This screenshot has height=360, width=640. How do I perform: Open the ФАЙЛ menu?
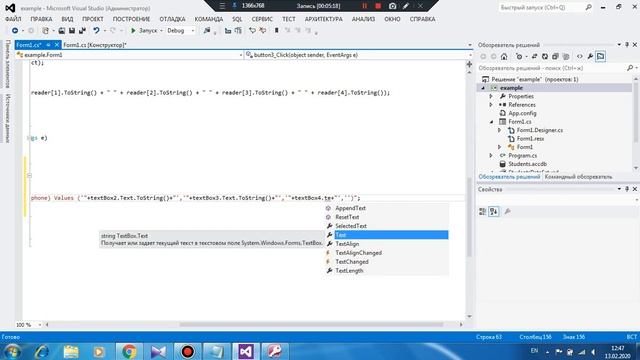13,19
